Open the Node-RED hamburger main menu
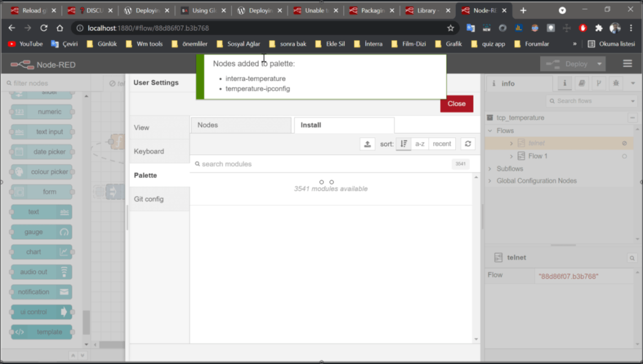This screenshot has width=643, height=364. pyautogui.click(x=627, y=63)
